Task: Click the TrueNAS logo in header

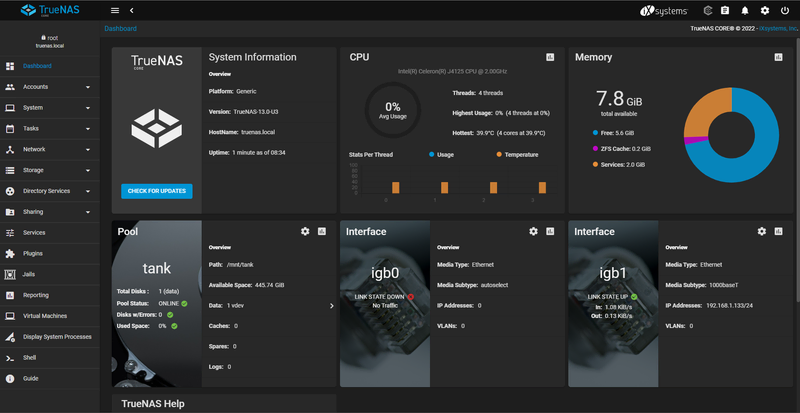Action: point(50,10)
